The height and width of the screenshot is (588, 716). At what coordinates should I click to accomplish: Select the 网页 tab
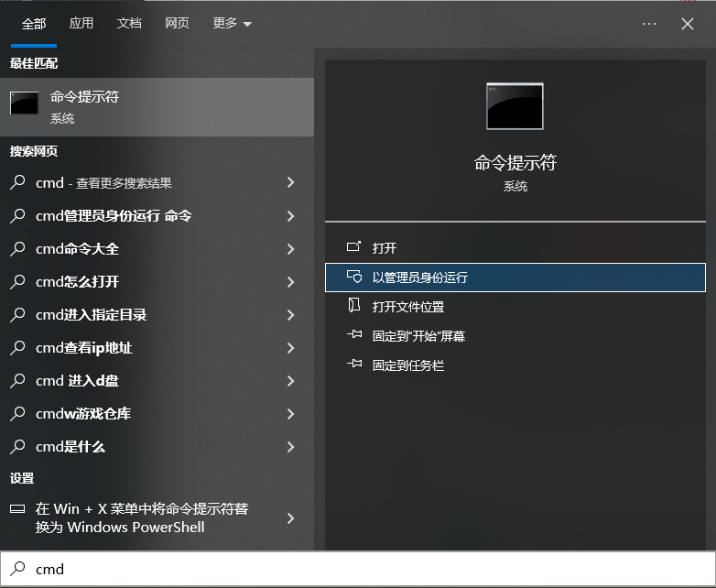[177, 24]
